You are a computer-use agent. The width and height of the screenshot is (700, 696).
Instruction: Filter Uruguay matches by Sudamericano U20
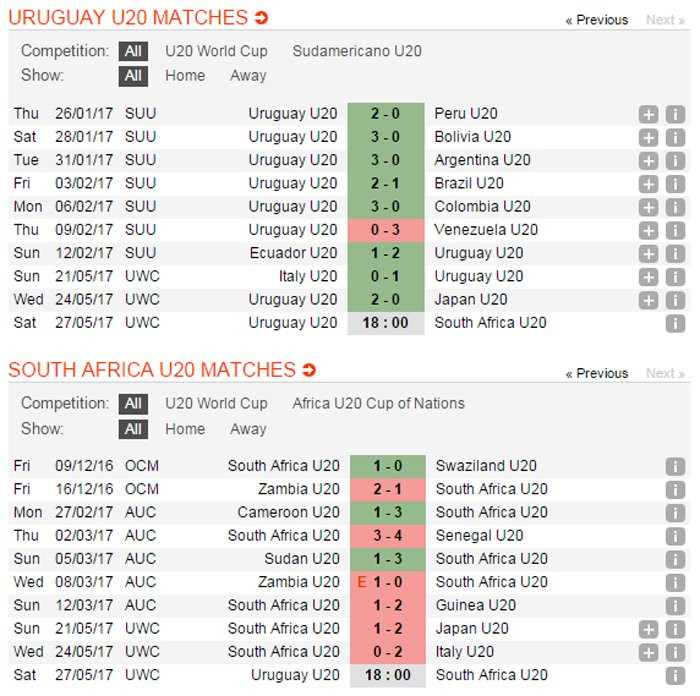(357, 51)
